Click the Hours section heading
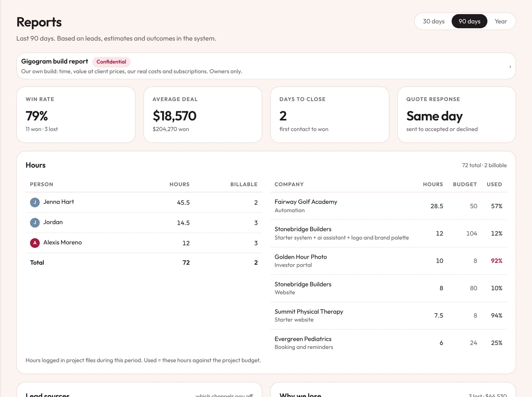Image resolution: width=532 pixels, height=397 pixels. (x=35, y=165)
